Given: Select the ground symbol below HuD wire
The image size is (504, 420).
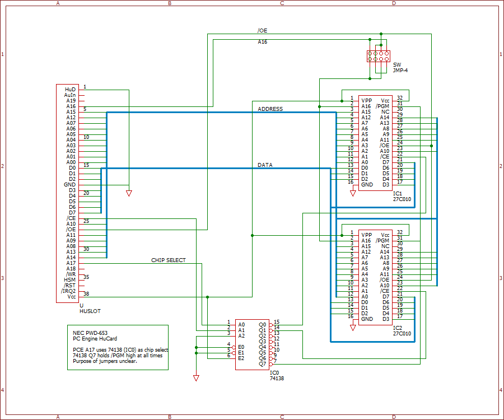Looking at the screenshot, I should (x=129, y=193).
